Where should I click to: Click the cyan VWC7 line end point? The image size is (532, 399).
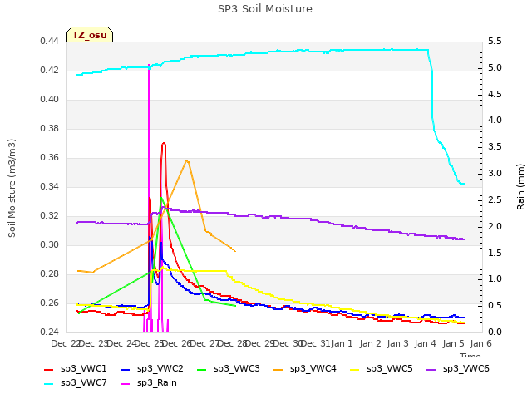coord(464,184)
